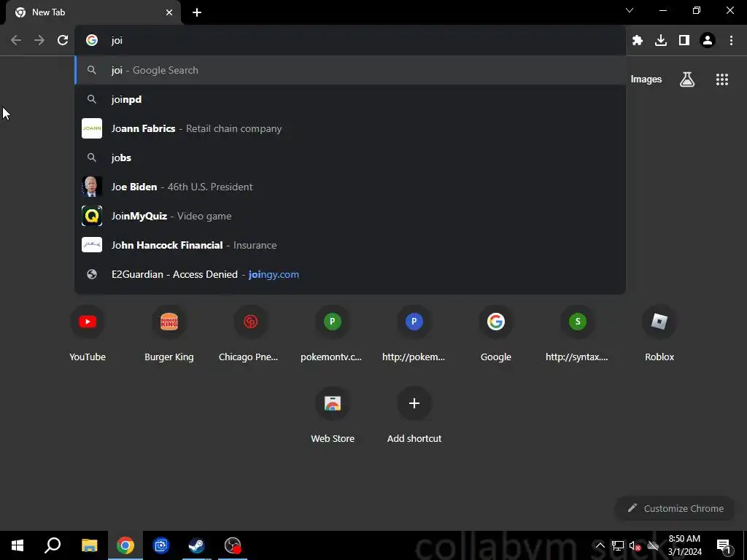Image resolution: width=747 pixels, height=560 pixels.
Task: Click the muted volume tray icon
Action: click(x=635, y=545)
